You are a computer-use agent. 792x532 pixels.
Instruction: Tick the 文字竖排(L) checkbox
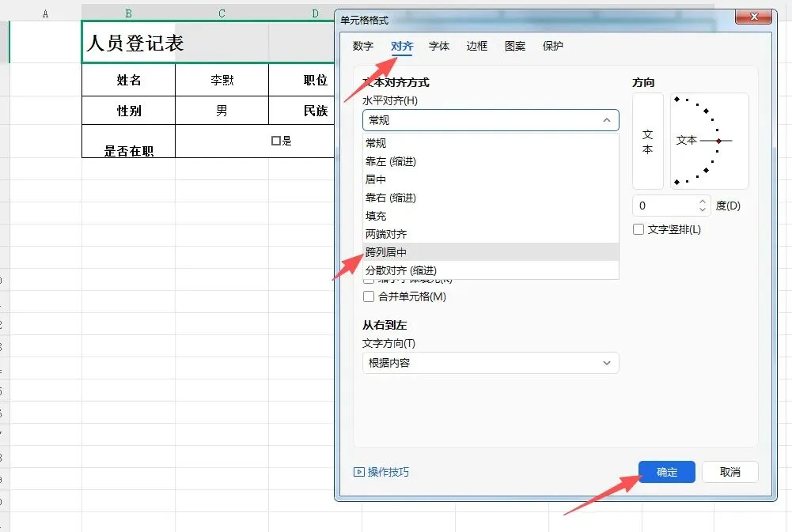coord(639,229)
